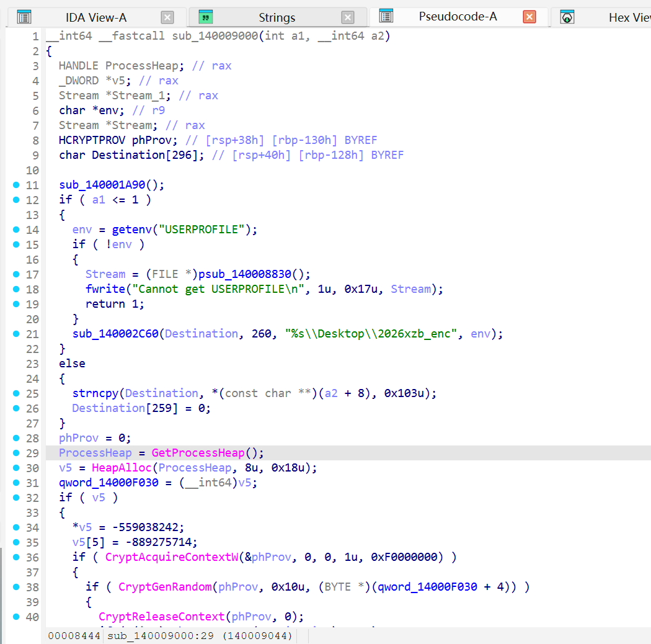Click the value -559038242 on line 34
The height and width of the screenshot is (644, 651).
click(x=145, y=527)
